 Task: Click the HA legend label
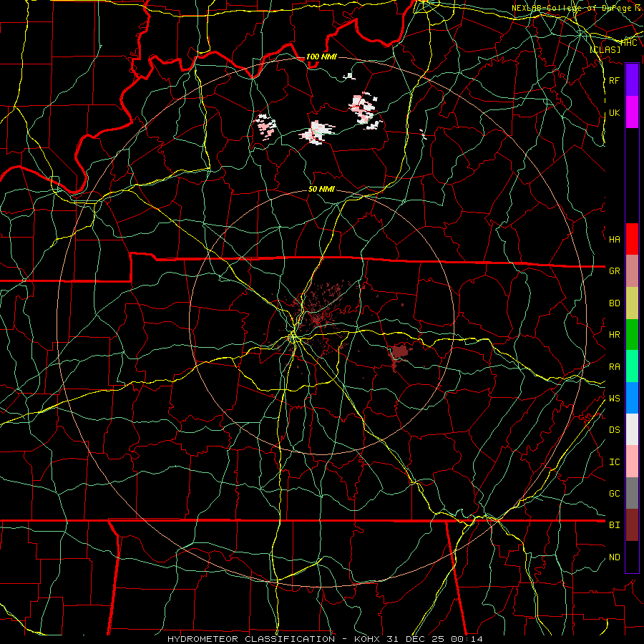click(614, 240)
